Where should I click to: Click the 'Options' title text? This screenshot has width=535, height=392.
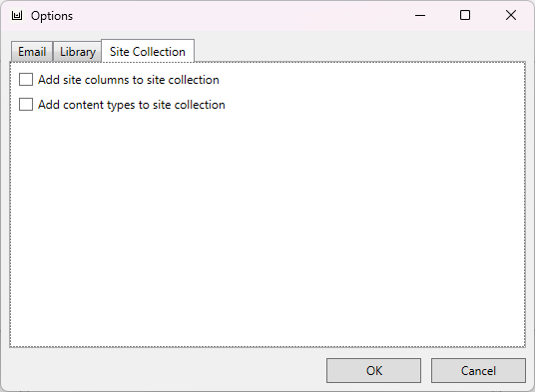52,16
